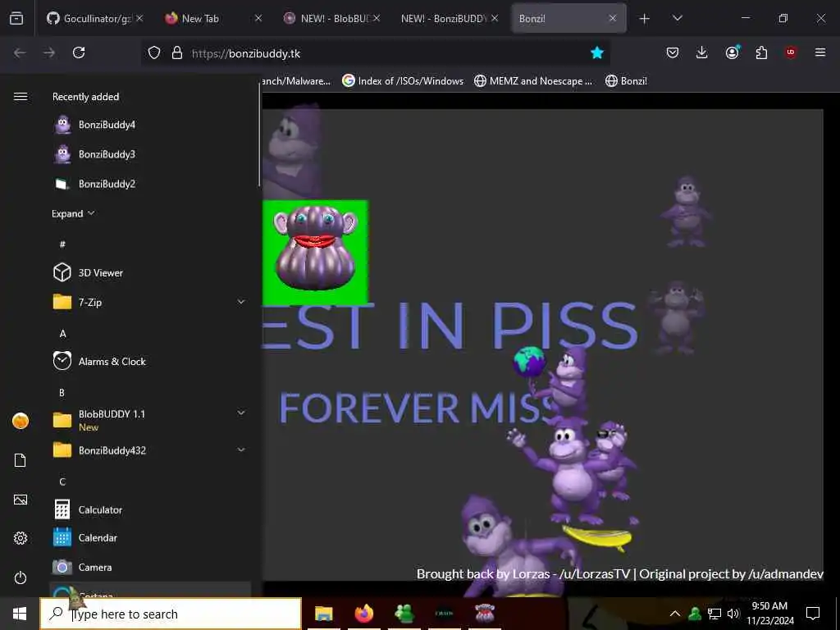Open the tracking protection shield
This screenshot has width=840, height=630.
[x=154, y=52]
